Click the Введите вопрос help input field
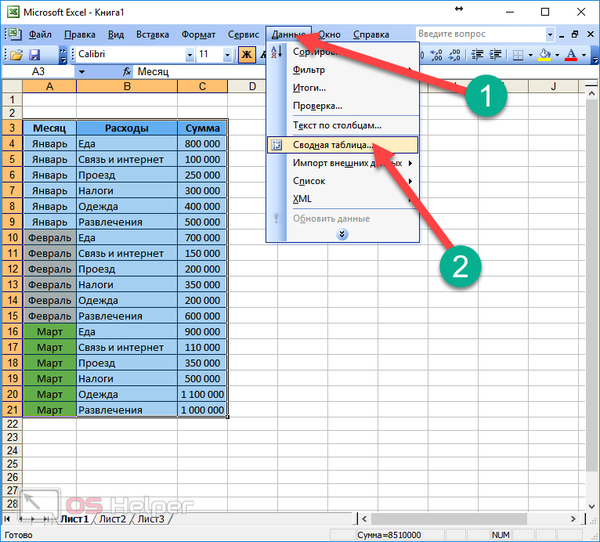 point(481,34)
